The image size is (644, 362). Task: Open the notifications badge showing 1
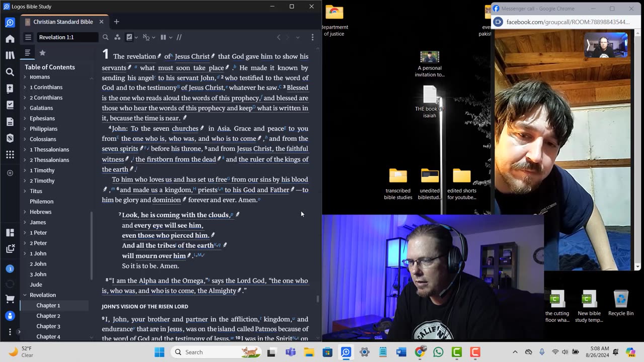click(x=10, y=269)
